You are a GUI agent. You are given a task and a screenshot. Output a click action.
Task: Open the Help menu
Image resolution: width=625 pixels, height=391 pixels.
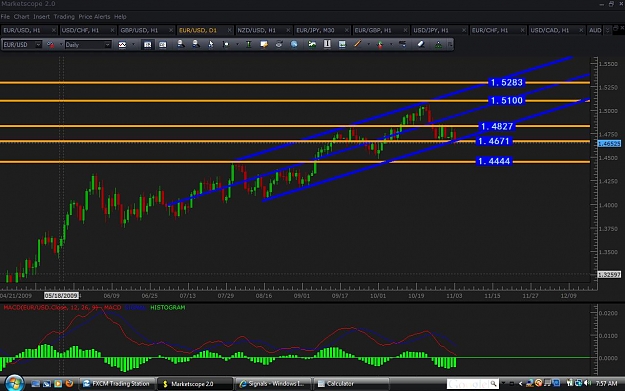pos(120,17)
